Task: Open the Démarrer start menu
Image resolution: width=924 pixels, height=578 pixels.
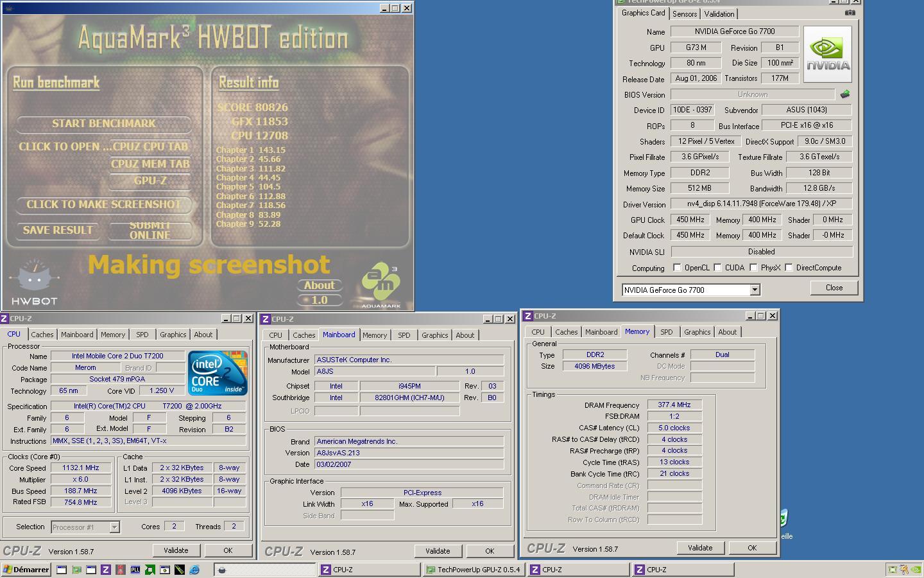Action: coord(26,570)
